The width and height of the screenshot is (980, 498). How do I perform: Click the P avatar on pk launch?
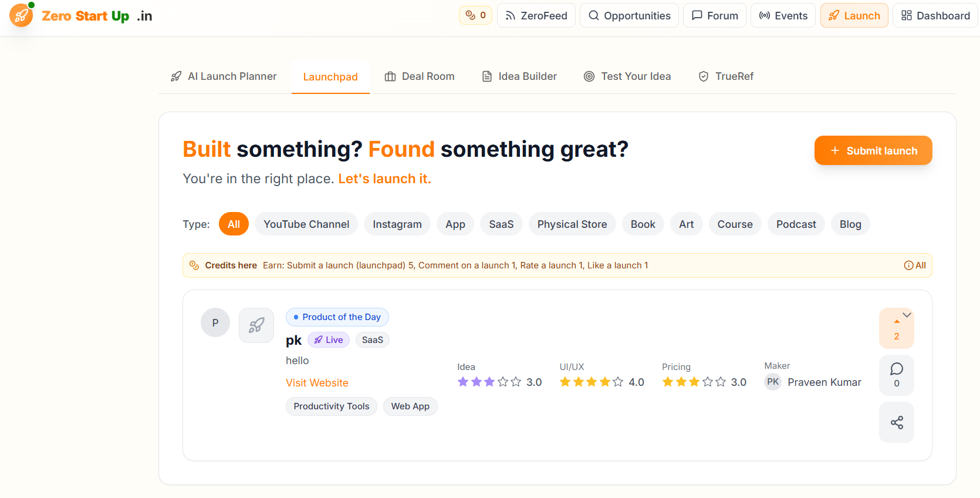click(215, 322)
